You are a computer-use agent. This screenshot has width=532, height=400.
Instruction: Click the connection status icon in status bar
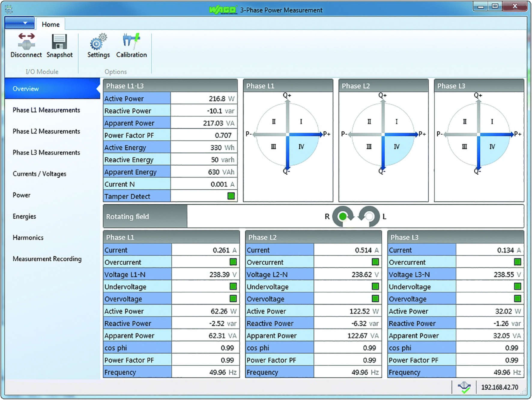click(x=464, y=387)
